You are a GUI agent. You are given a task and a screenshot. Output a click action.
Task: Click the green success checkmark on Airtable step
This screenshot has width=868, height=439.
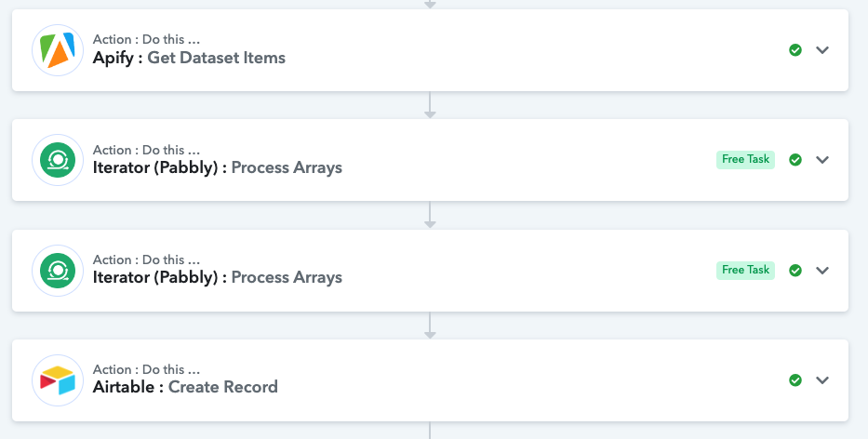(x=795, y=380)
